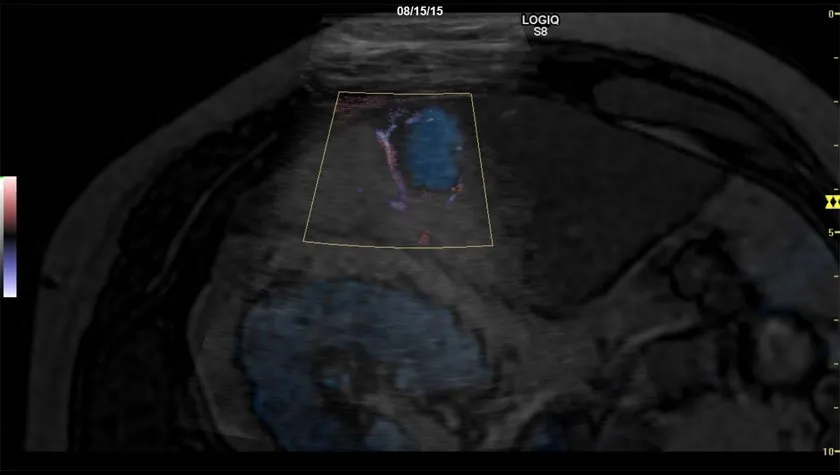Click the left edge of yellow Doppler box
The width and height of the screenshot is (840, 475).
[x=321, y=167]
